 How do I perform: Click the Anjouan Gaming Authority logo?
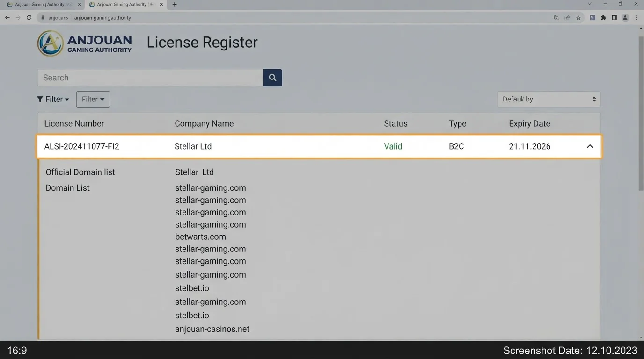[85, 43]
